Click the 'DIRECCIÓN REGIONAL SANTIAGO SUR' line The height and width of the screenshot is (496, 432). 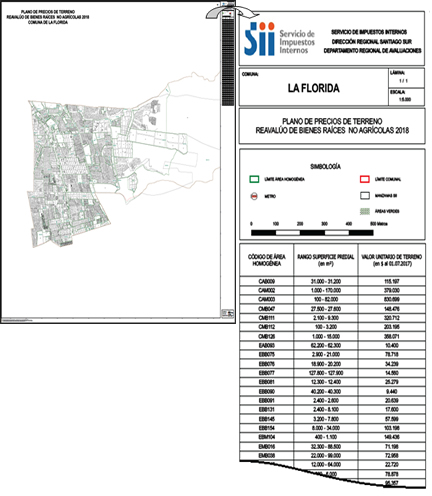point(371,42)
